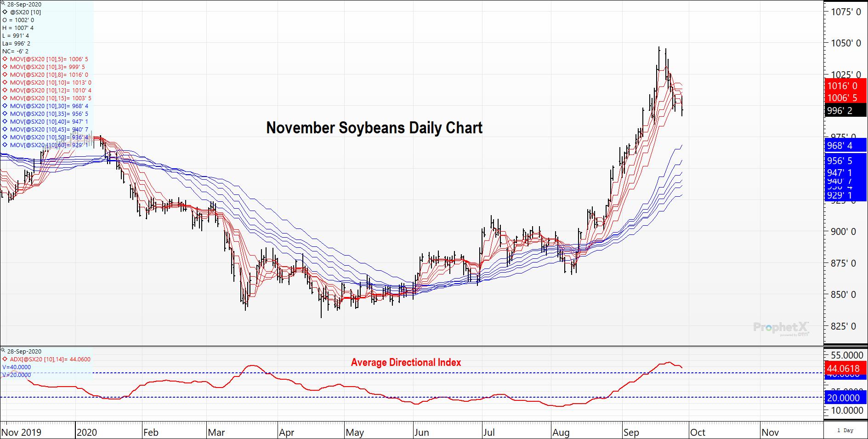868x439 pixels.
Task: Select the net change NC= -6' 2
Action: (15, 51)
